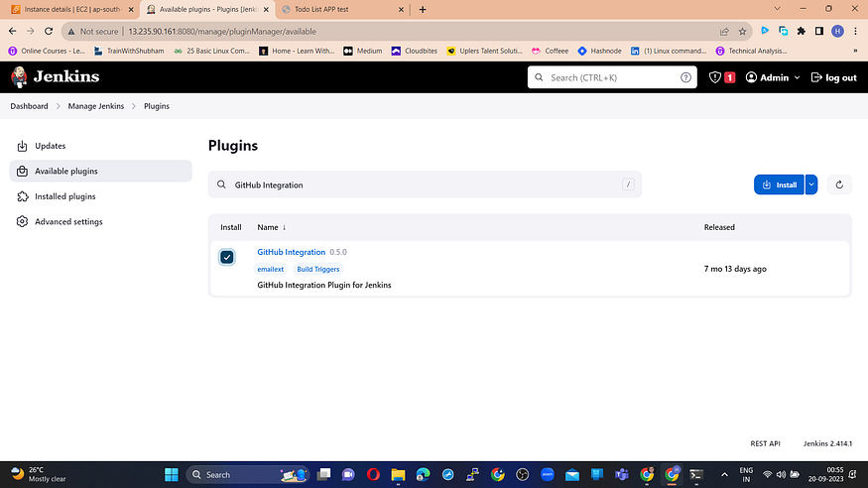
Task: Open File Explorer from the taskbar
Action: coord(398,475)
